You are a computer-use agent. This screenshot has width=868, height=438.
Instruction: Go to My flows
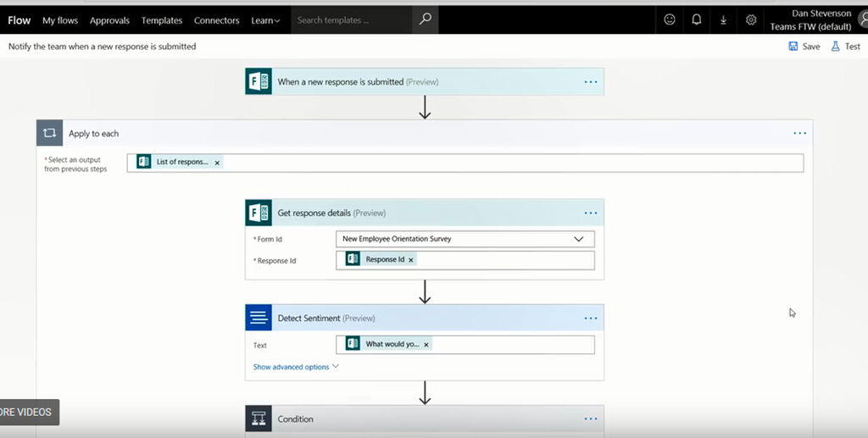click(x=60, y=20)
